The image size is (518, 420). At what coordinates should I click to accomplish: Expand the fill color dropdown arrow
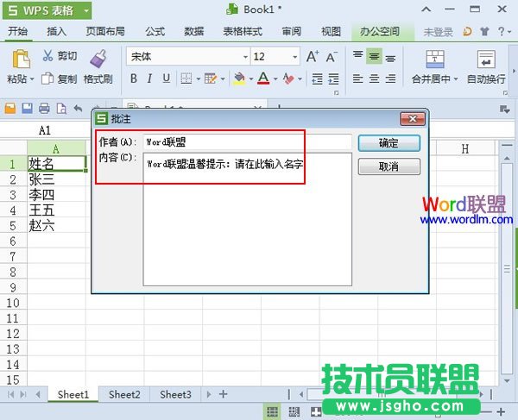pyautogui.click(x=250, y=78)
